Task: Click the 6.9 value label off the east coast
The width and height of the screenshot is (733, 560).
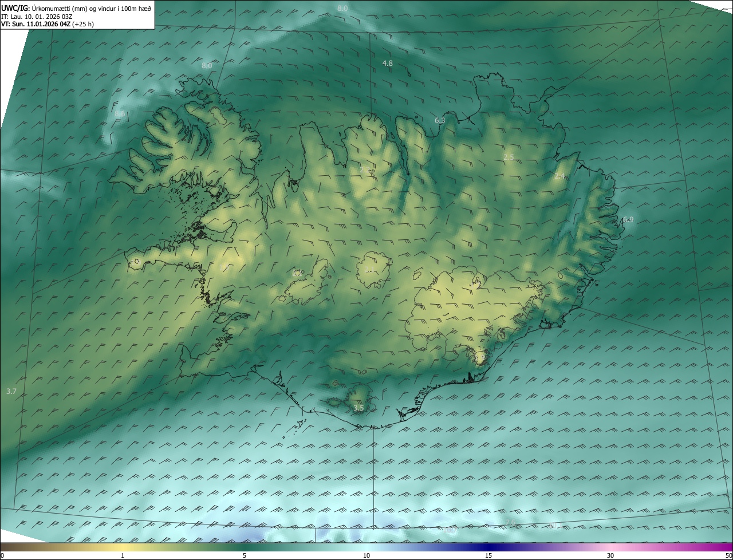Action: [x=628, y=220]
